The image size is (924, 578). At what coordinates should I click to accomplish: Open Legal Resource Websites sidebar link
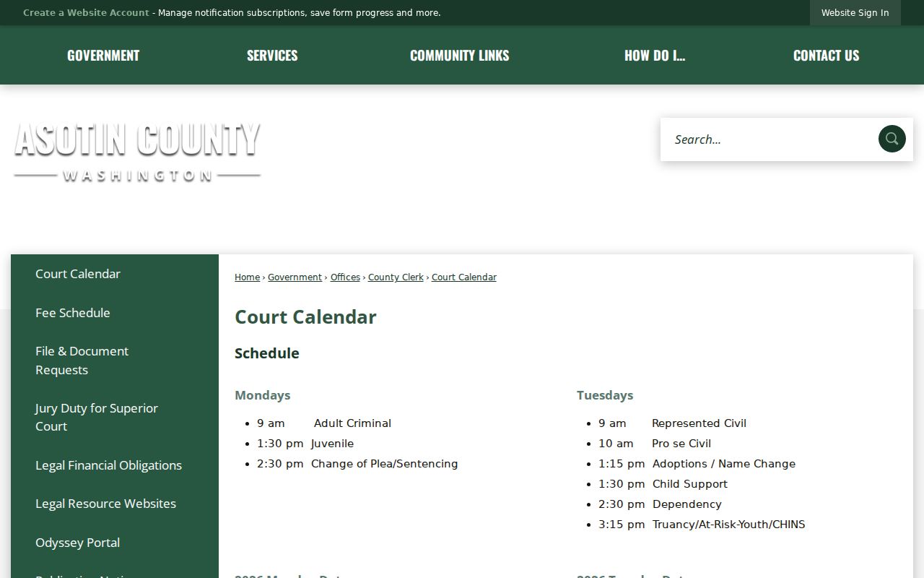click(105, 504)
